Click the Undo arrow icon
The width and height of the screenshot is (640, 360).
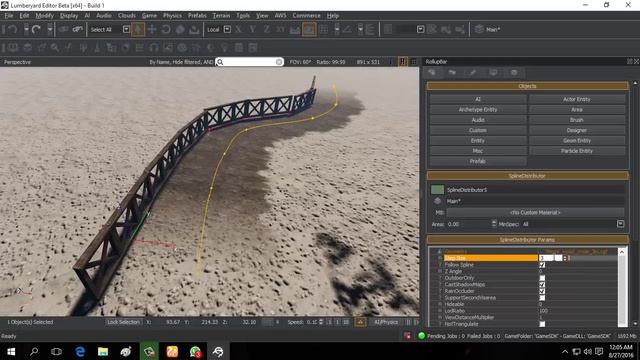tap(12, 29)
